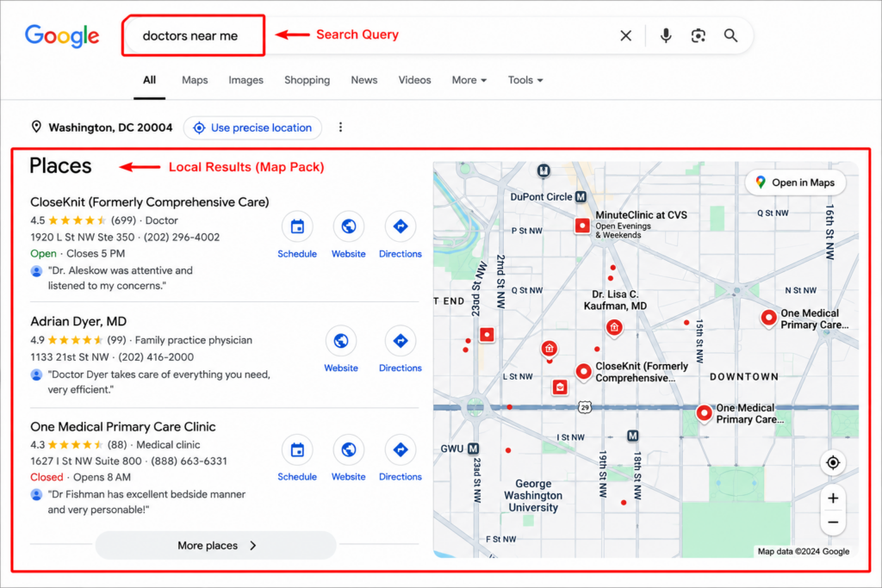Click the review 'Dr Fishman has excellent bedside manner'

146,502
